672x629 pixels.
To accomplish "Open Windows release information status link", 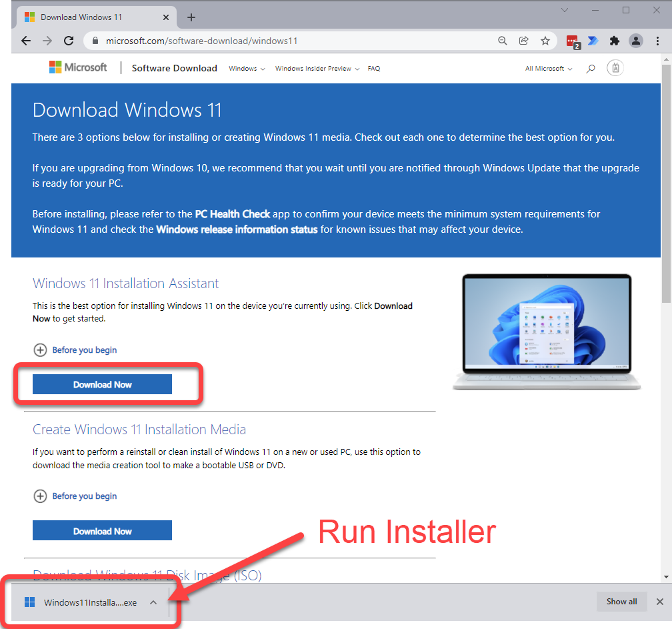I will click(x=237, y=229).
